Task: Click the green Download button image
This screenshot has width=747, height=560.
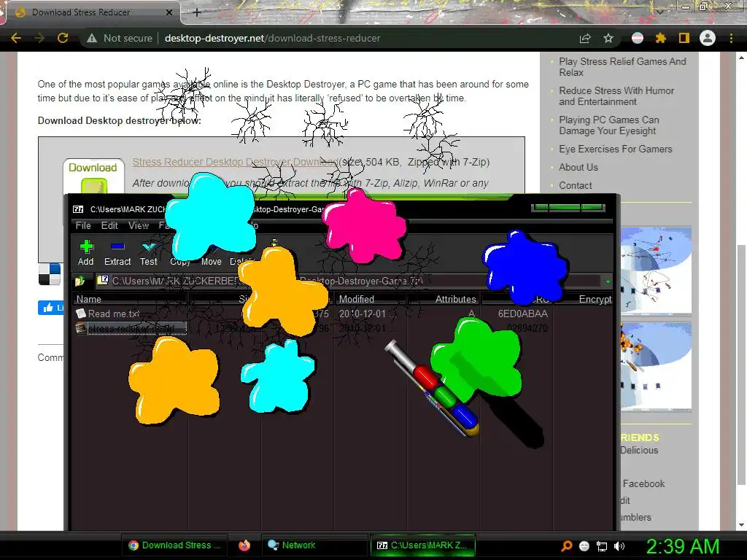Action: pyautogui.click(x=94, y=176)
